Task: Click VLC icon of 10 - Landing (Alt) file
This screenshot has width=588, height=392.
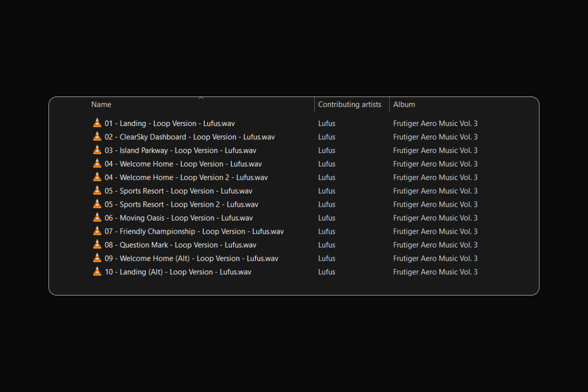Action: [97, 271]
